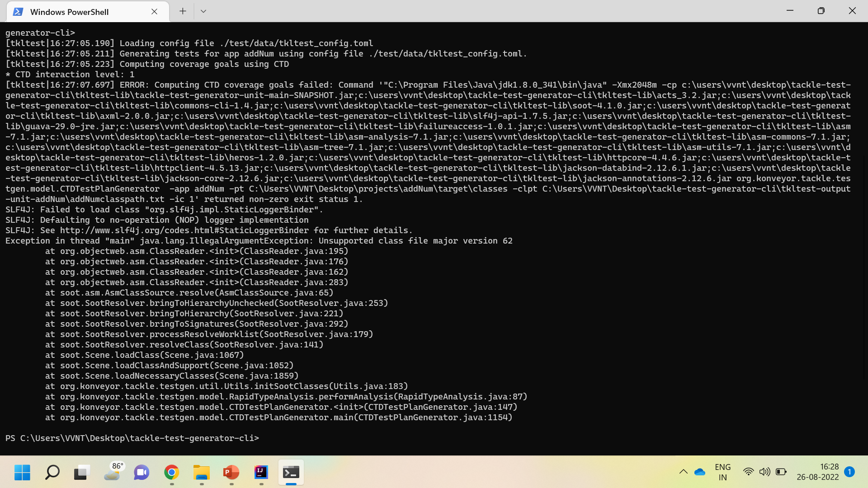The image size is (868, 488).
Task: Open the volume control slider
Action: pyautogui.click(x=765, y=472)
